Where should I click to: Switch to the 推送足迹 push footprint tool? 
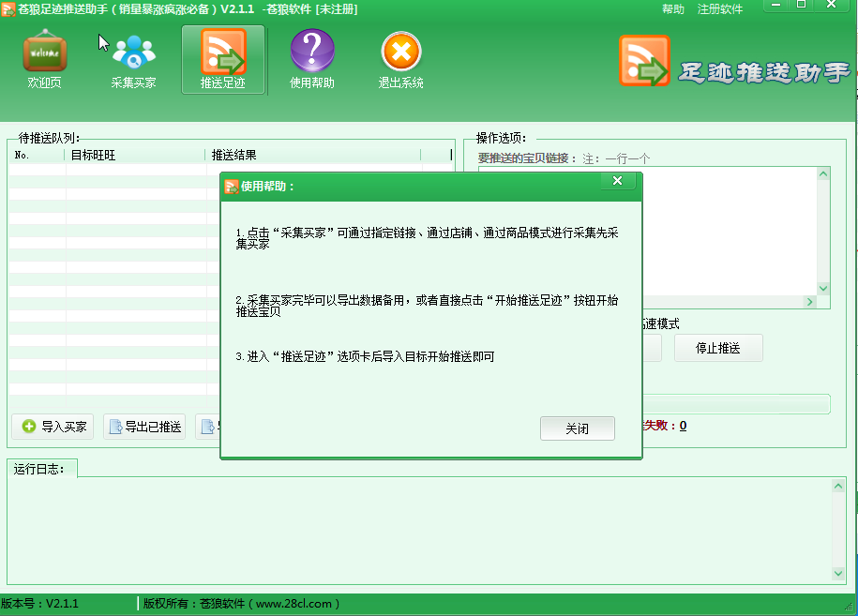(223, 59)
